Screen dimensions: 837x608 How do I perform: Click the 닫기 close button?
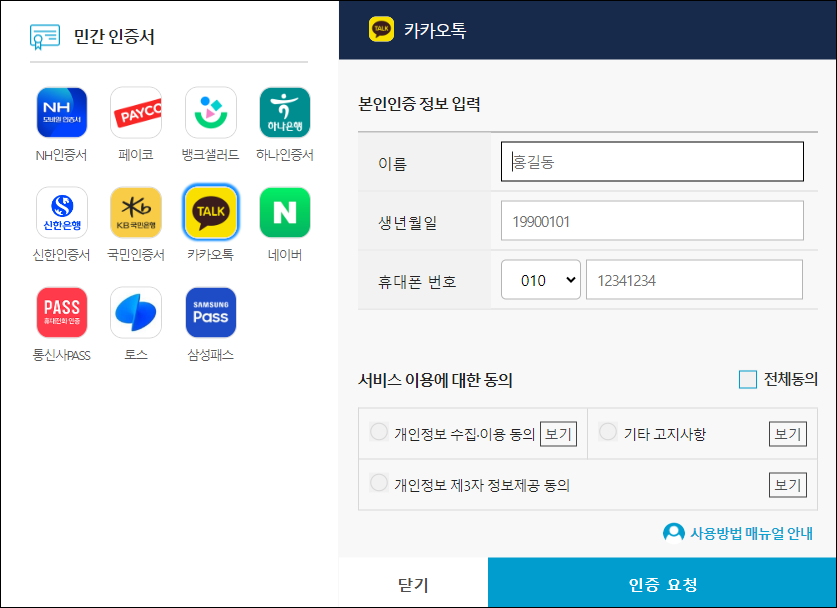tap(413, 584)
